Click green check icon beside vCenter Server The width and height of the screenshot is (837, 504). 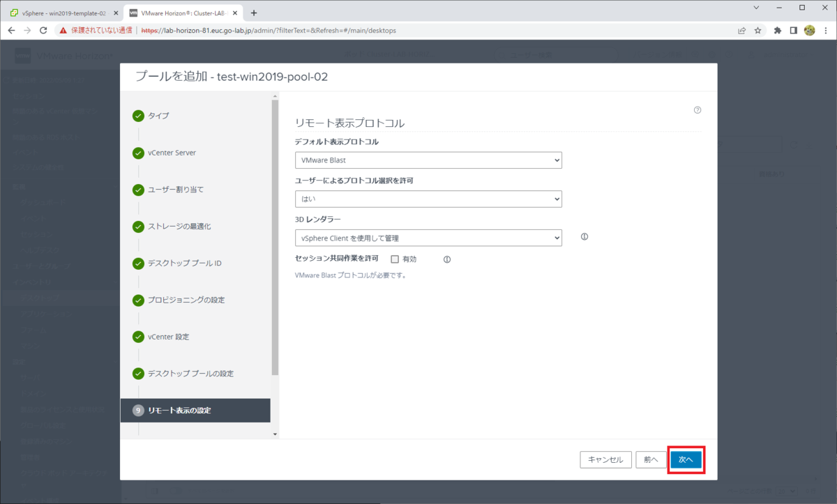pyautogui.click(x=138, y=153)
